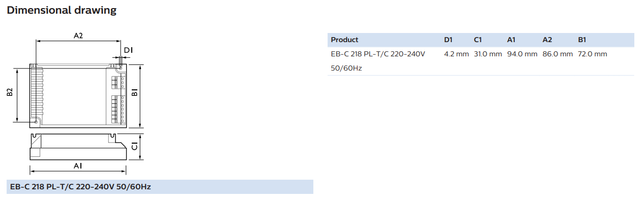
Task: Click the A1 column header in table
Action: [512, 40]
